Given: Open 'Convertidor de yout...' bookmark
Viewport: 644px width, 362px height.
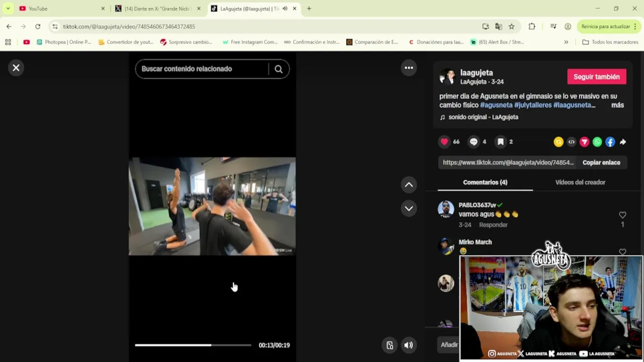Looking at the screenshot, I should 126,42.
